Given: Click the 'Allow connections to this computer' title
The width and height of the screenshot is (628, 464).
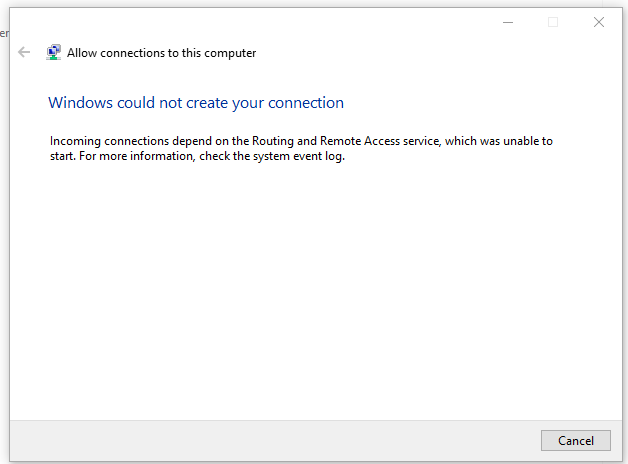Looking at the screenshot, I should [161, 53].
